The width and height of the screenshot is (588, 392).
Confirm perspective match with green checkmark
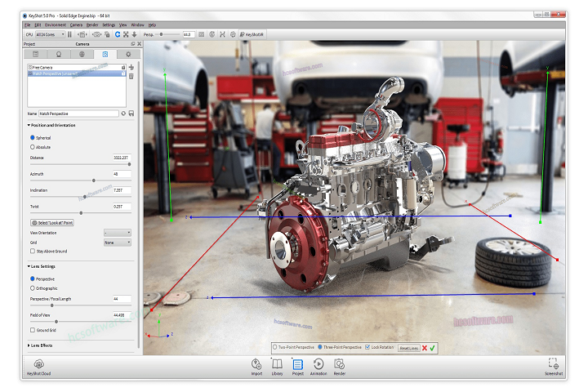pyautogui.click(x=432, y=348)
